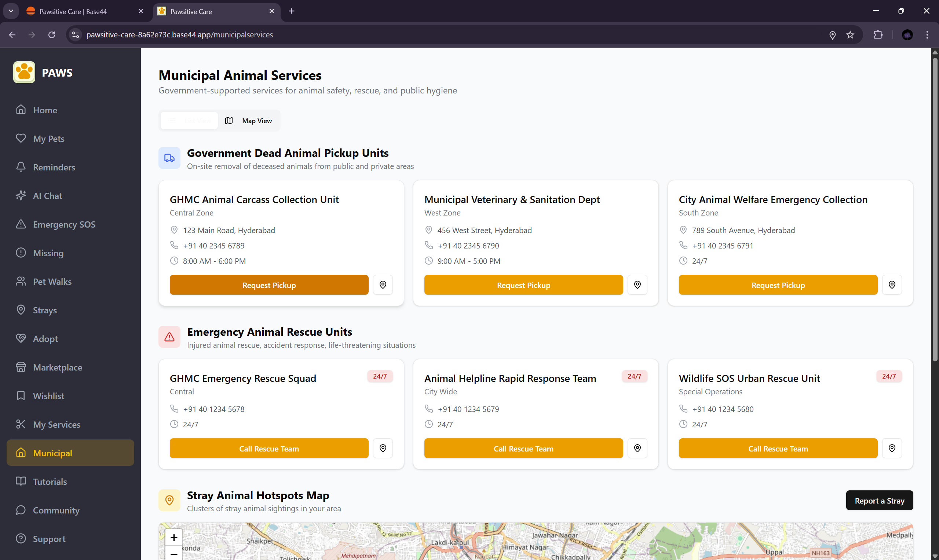This screenshot has height=560, width=939.
Task: View site information in the address bar
Action: [x=76, y=35]
